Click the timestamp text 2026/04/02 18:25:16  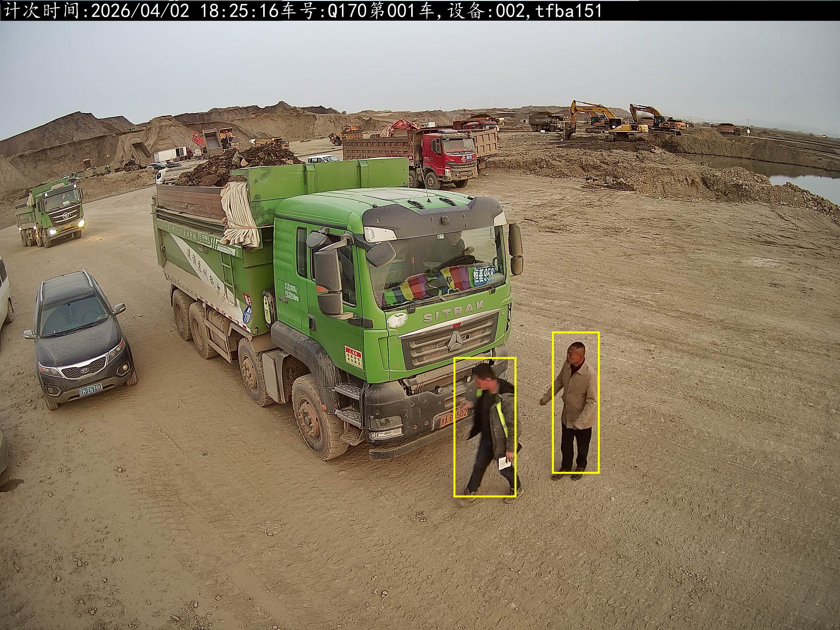185,10
